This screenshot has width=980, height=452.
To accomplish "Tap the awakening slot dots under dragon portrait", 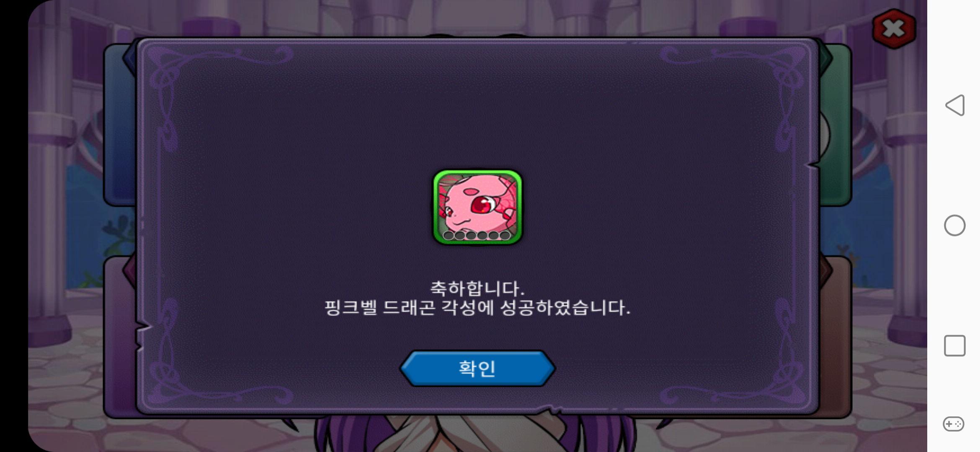I will pos(477,235).
